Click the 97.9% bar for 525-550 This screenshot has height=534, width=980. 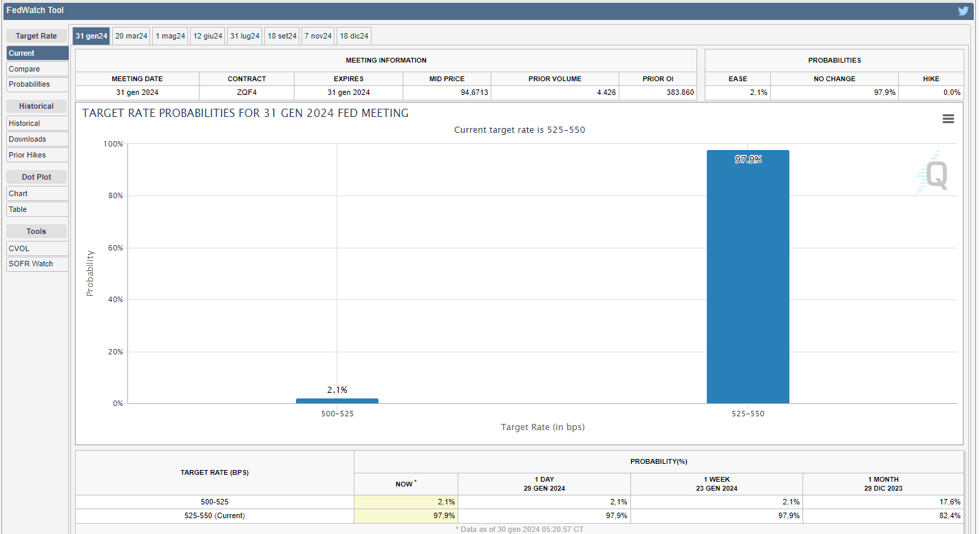[x=747, y=277]
